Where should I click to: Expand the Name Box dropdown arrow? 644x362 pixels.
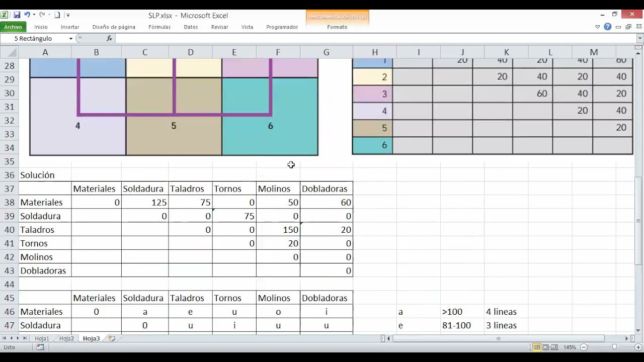click(71, 39)
